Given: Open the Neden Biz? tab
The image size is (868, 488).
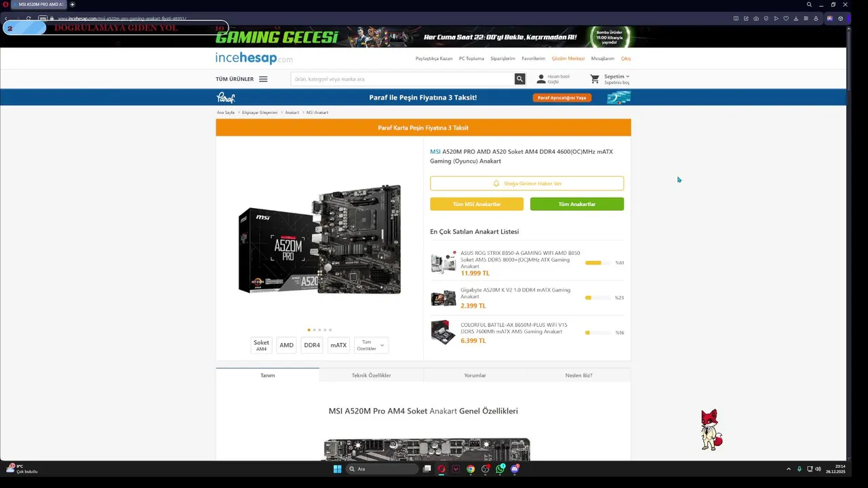Looking at the screenshot, I should click(578, 375).
